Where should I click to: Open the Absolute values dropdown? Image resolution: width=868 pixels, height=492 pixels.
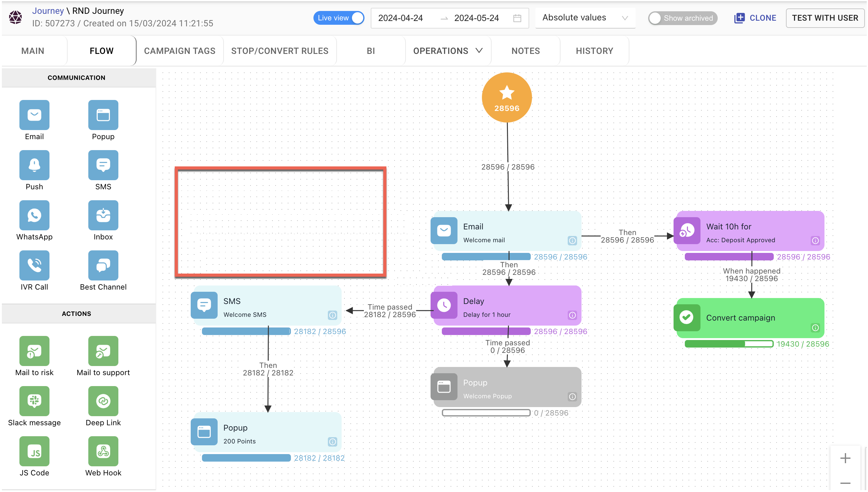point(585,18)
